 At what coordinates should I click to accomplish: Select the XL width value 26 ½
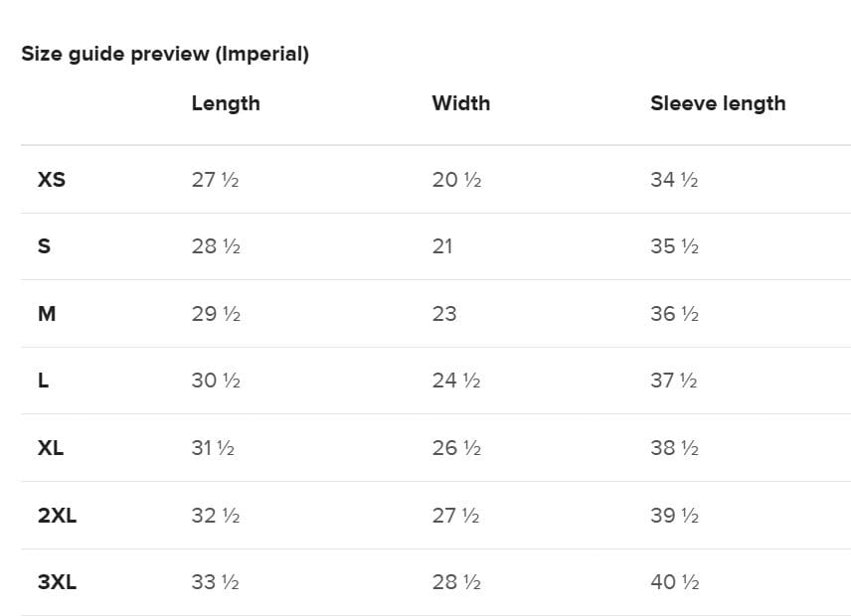[456, 448]
